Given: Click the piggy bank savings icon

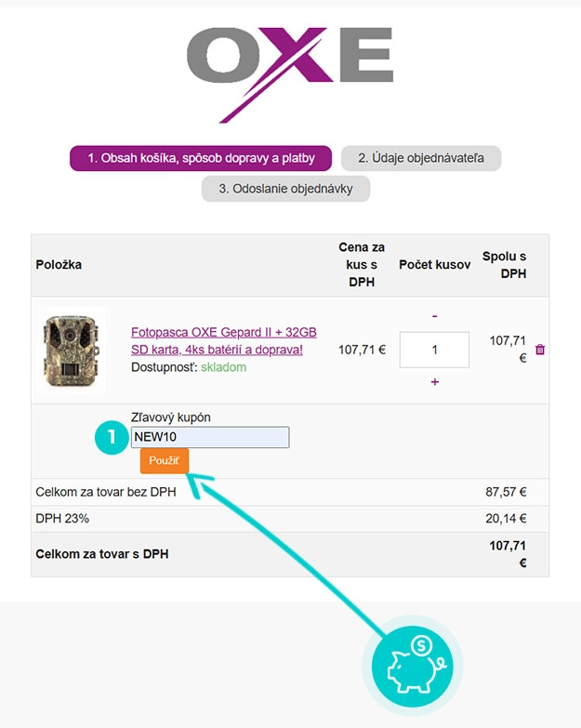Looking at the screenshot, I should pos(412,667).
